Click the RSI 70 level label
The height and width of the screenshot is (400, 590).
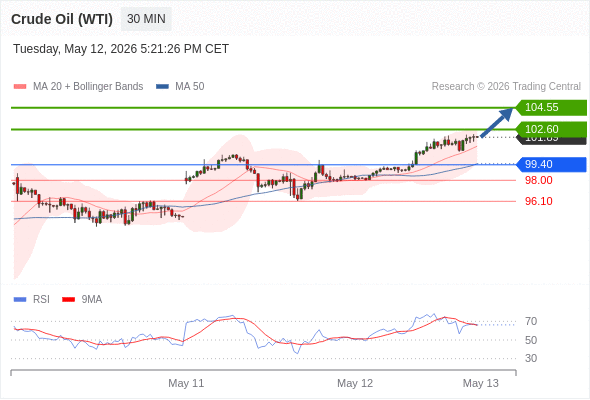pyautogui.click(x=531, y=321)
